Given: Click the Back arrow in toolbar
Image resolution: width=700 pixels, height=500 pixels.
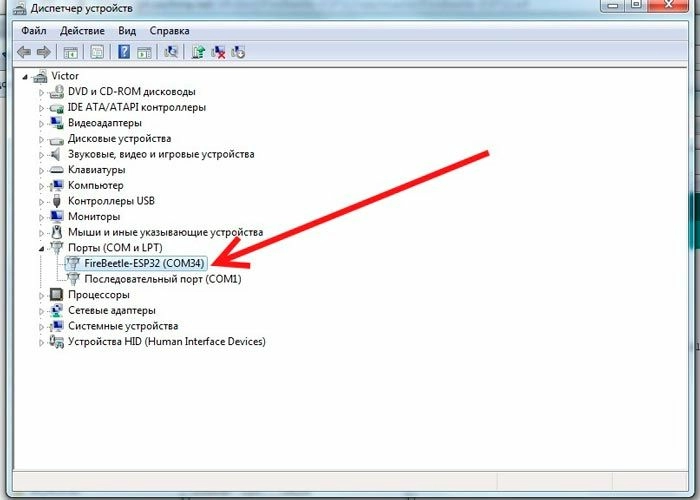Looking at the screenshot, I should tap(24, 51).
